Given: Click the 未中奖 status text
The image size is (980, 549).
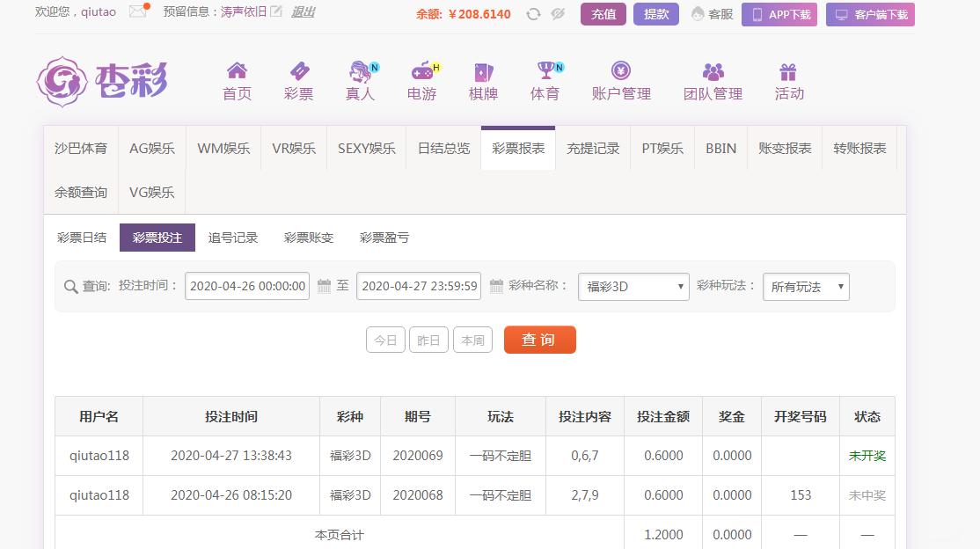Looking at the screenshot, I should tap(867, 495).
